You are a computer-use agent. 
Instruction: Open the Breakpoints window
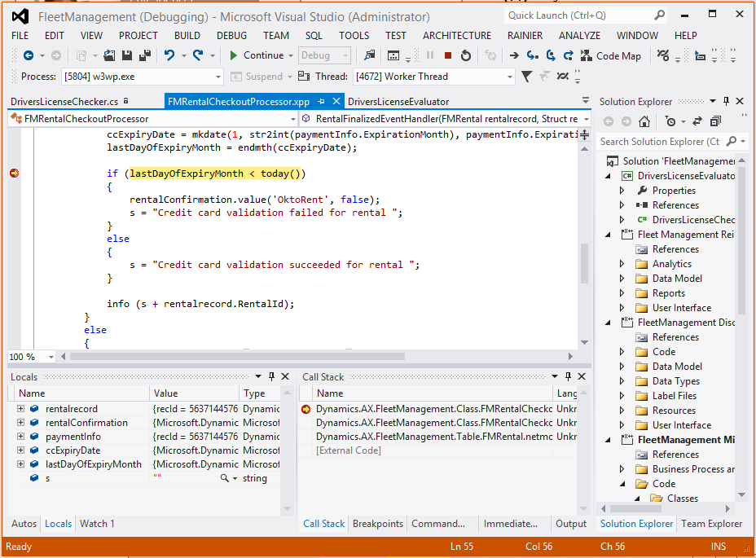tap(377, 524)
